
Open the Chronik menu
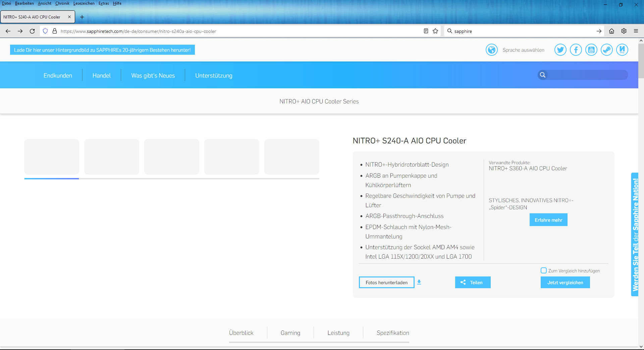(62, 3)
